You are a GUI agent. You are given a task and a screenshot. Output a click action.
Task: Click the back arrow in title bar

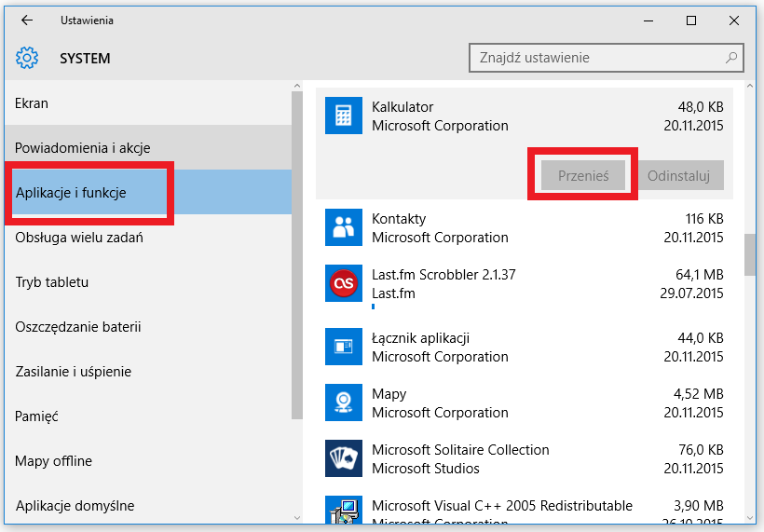[27, 20]
